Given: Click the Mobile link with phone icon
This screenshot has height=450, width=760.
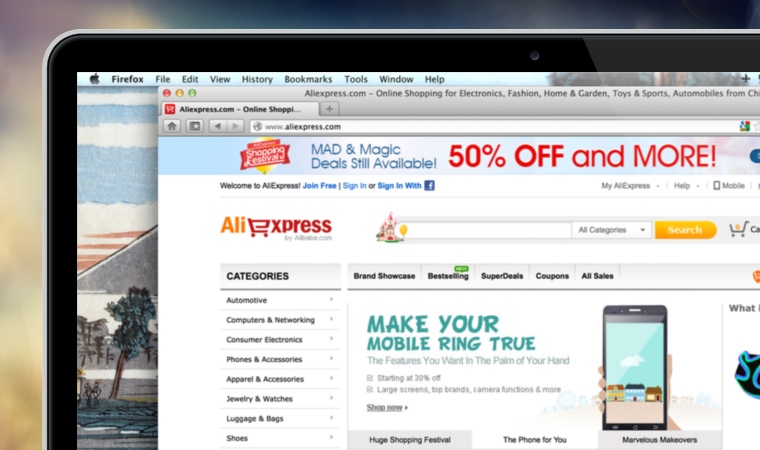Looking at the screenshot, I should pyautogui.click(x=729, y=186).
